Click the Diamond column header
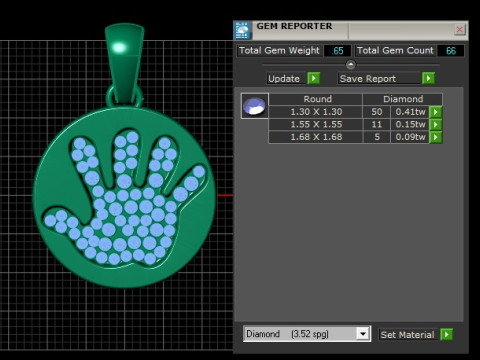The image size is (480, 360). click(403, 99)
